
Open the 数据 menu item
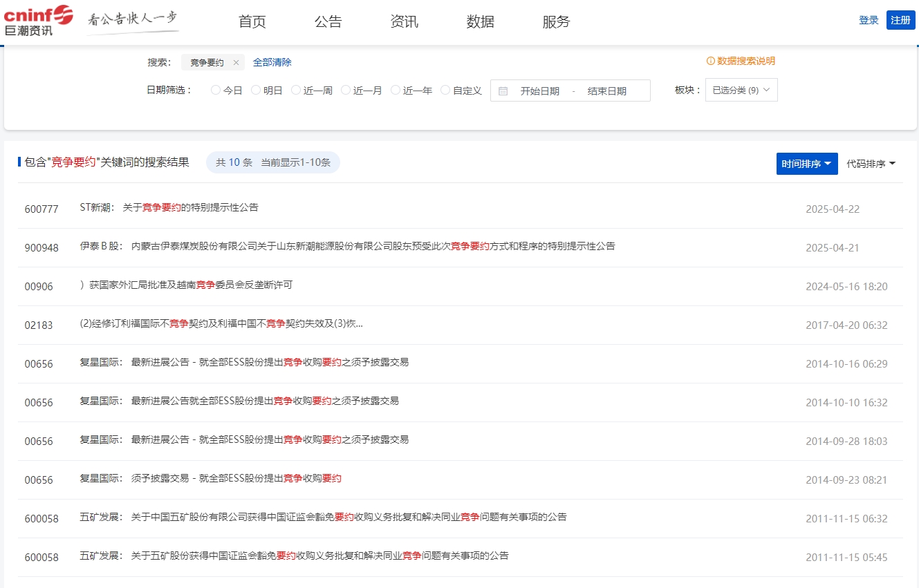click(480, 21)
